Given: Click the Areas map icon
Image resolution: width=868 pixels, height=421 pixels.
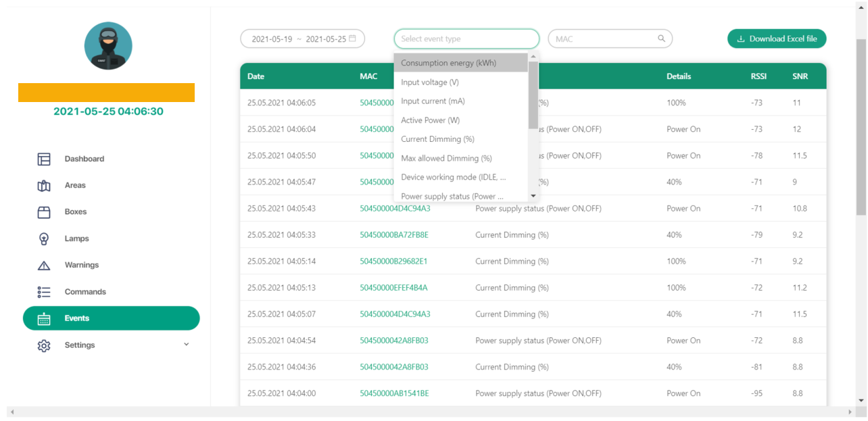Looking at the screenshot, I should pyautogui.click(x=44, y=186).
